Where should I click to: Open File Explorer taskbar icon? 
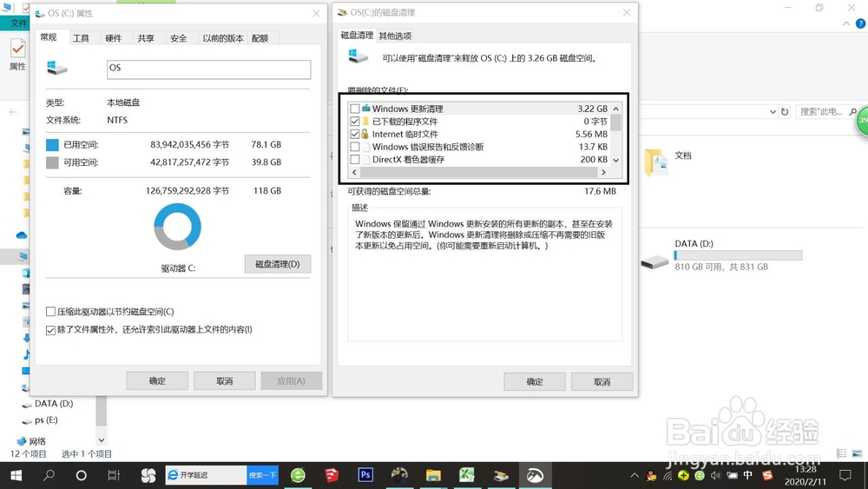(433, 475)
